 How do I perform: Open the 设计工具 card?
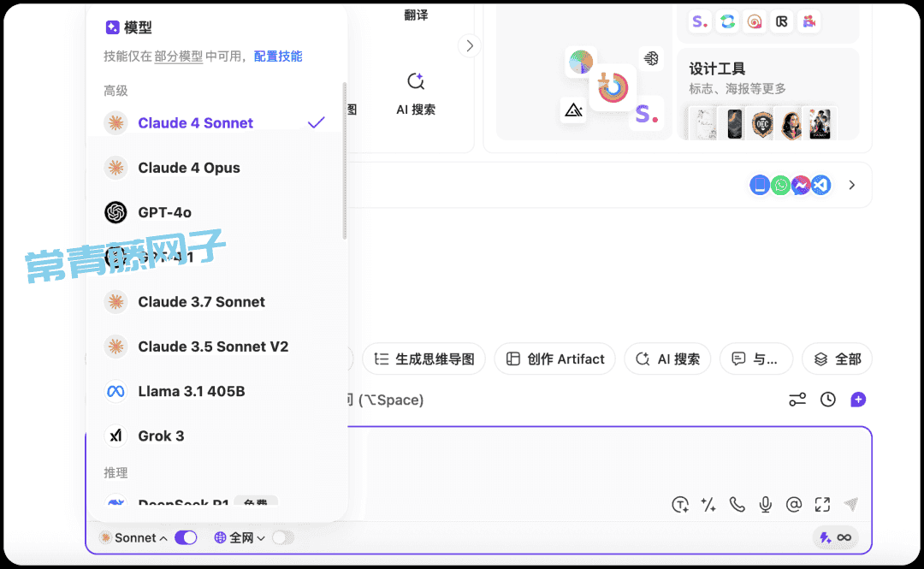pyautogui.click(x=767, y=94)
